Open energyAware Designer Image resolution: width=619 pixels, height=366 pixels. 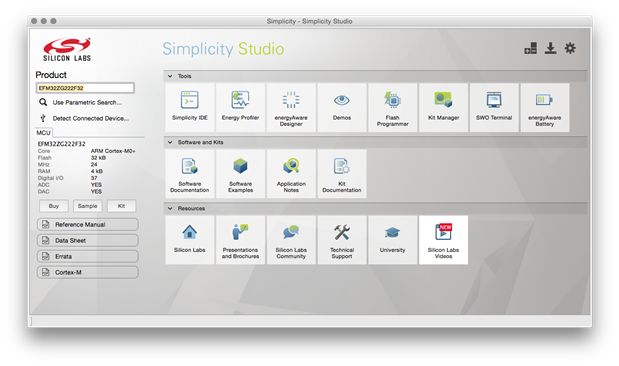(x=291, y=107)
